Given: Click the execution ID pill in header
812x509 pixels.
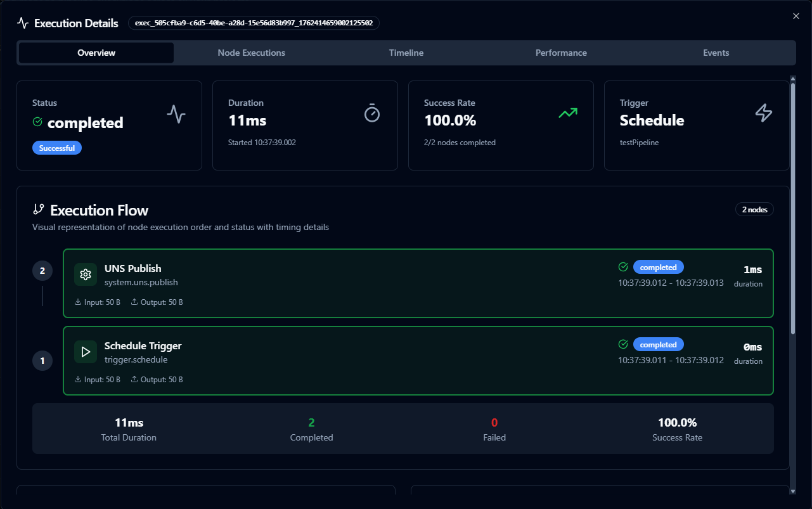Looking at the screenshot, I should tap(254, 23).
